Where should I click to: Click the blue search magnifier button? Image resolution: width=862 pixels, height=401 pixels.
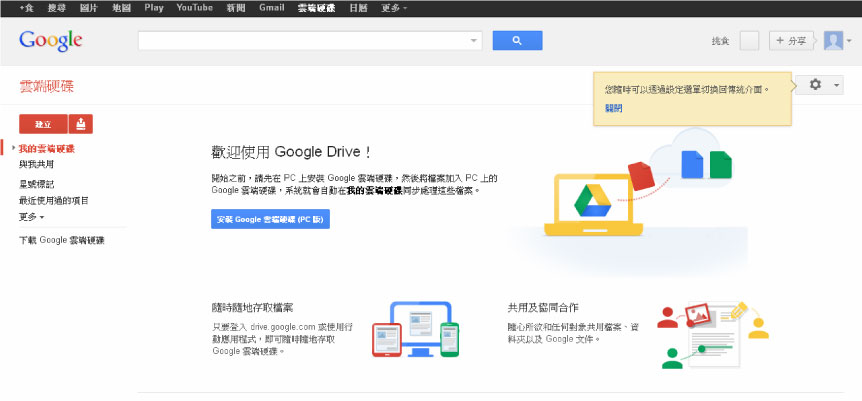tap(517, 40)
